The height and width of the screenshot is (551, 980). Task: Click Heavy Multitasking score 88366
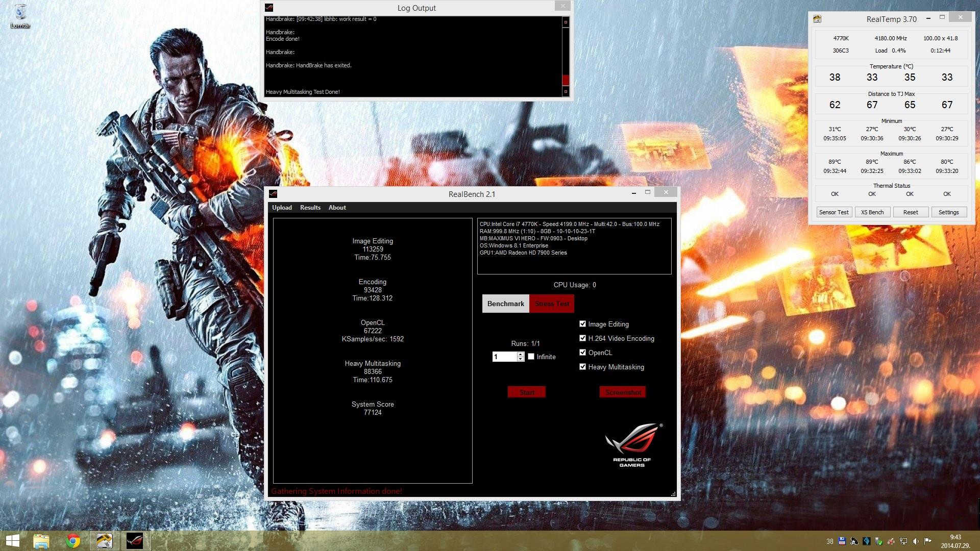click(x=373, y=371)
